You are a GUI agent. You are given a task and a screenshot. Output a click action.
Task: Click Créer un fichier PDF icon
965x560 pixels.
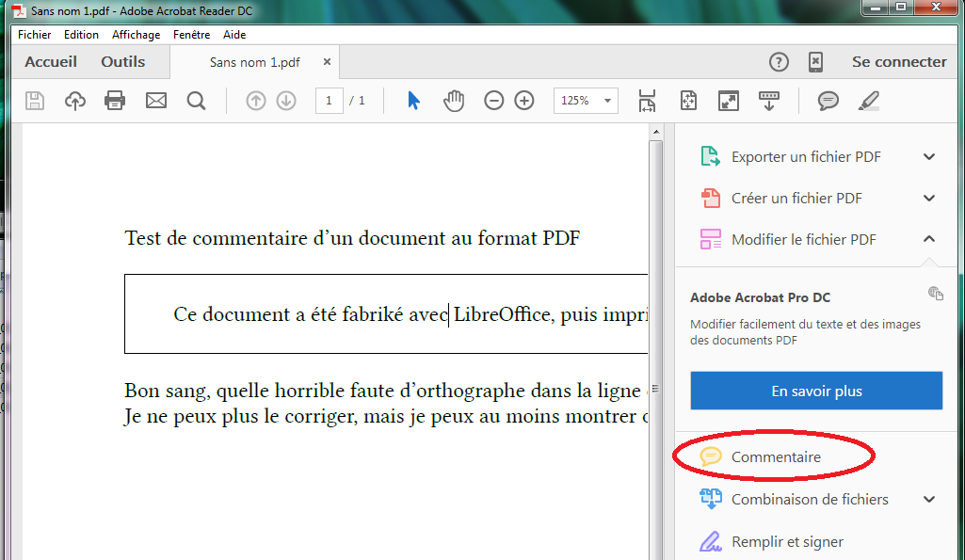click(710, 198)
